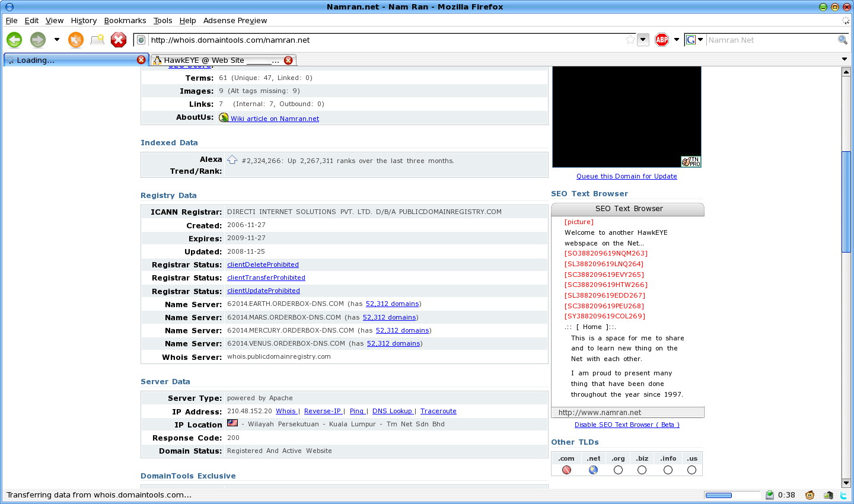Select the .biz TLD radio circle
This screenshot has height=504, width=854.
(x=642, y=470)
